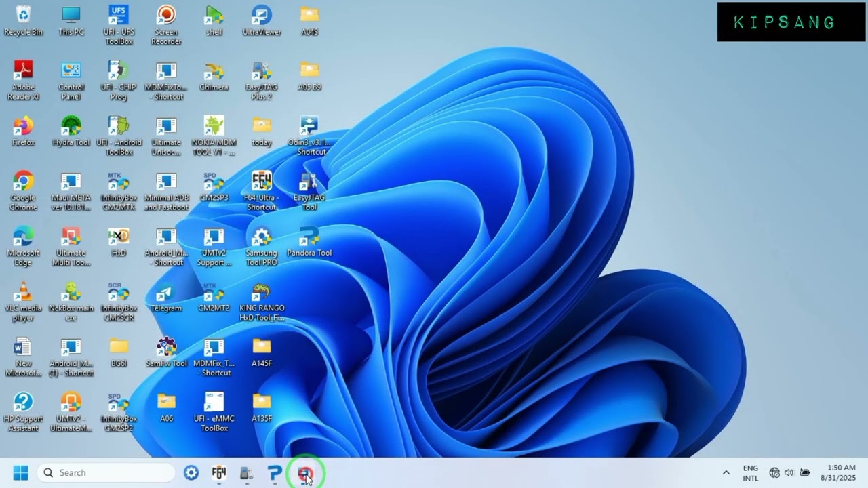
Task: Launch Maui META shortcut
Action: 71,190
